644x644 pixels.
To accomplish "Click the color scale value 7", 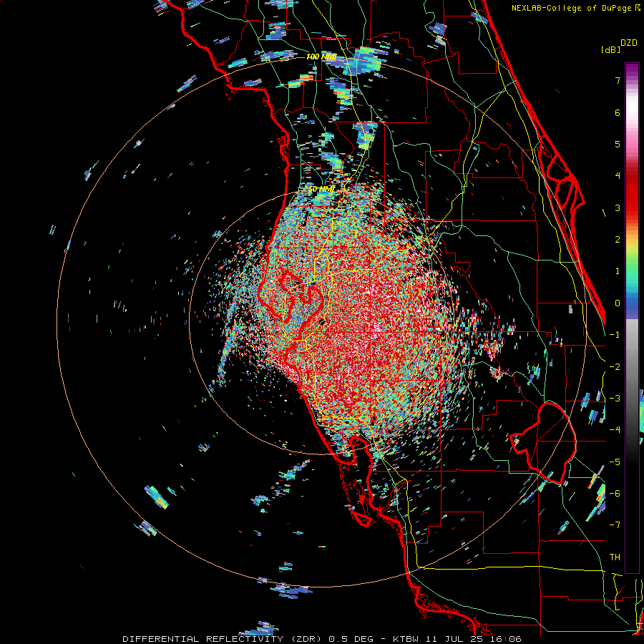I will [x=618, y=80].
